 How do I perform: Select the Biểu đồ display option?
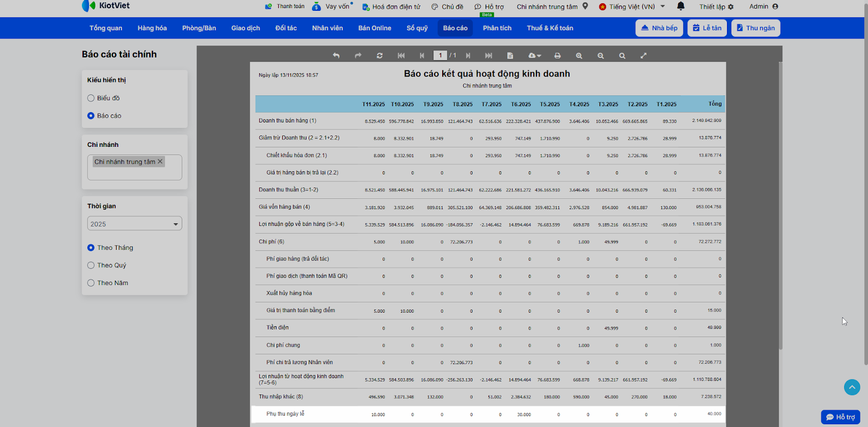(x=91, y=98)
